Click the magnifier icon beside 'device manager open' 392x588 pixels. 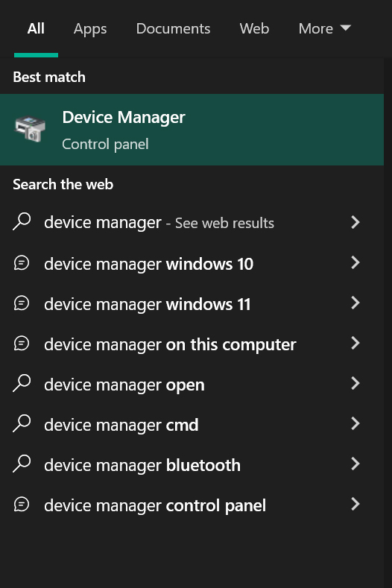pos(22,383)
